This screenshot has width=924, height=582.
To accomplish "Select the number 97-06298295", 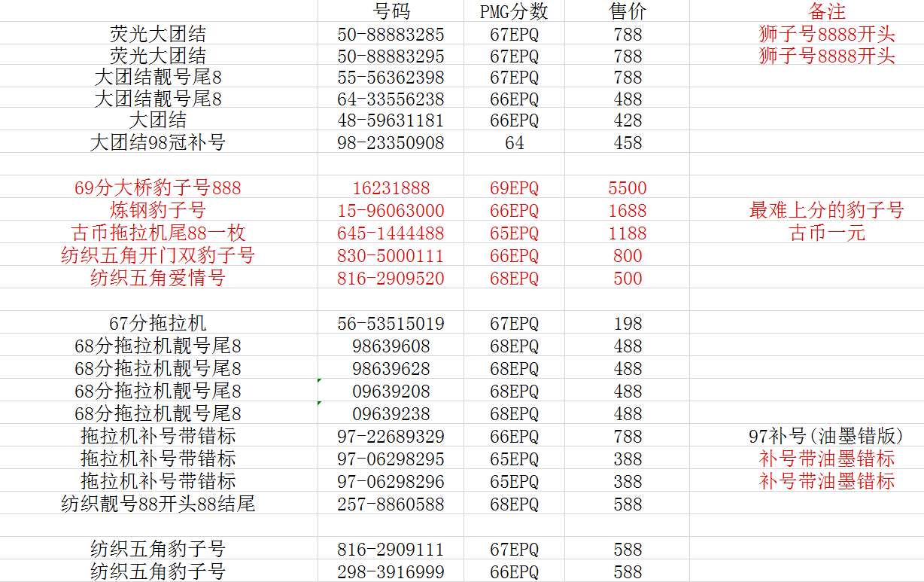I will [x=391, y=459].
